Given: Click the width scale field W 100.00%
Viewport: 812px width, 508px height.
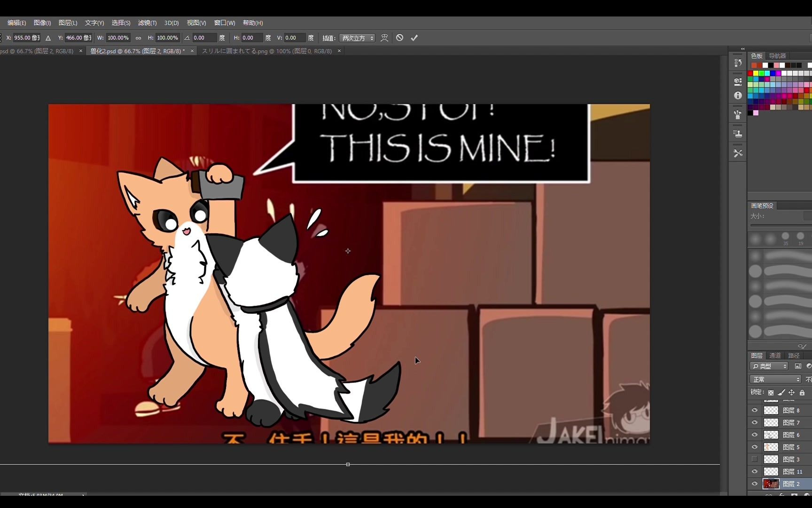Looking at the screenshot, I should point(118,38).
